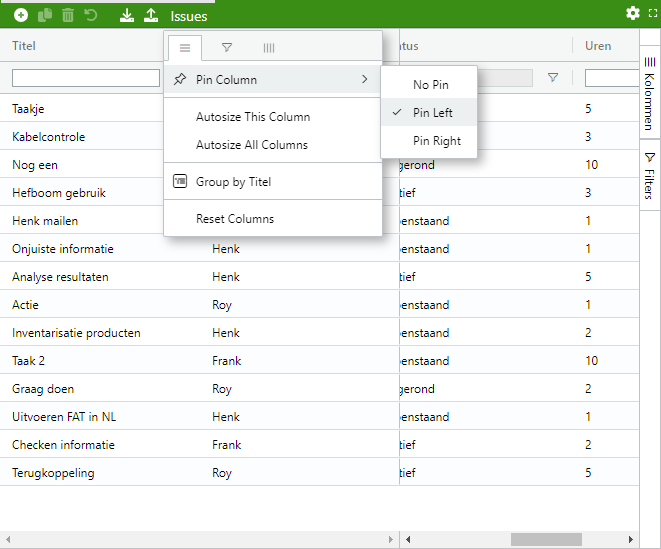This screenshot has height=549, width=661.
Task: Select the Taakje row title
Action: pos(28,109)
